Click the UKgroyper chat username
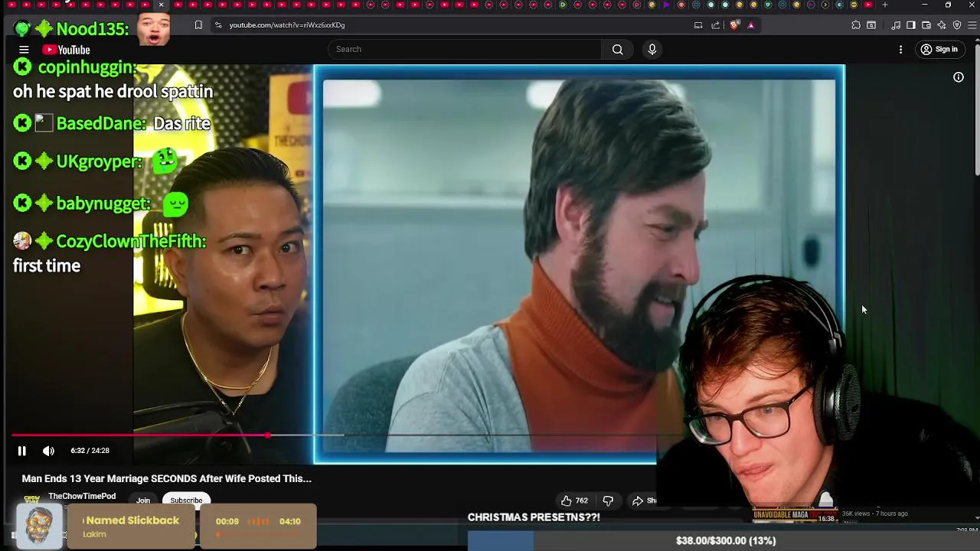980x551 pixels. [x=99, y=162]
